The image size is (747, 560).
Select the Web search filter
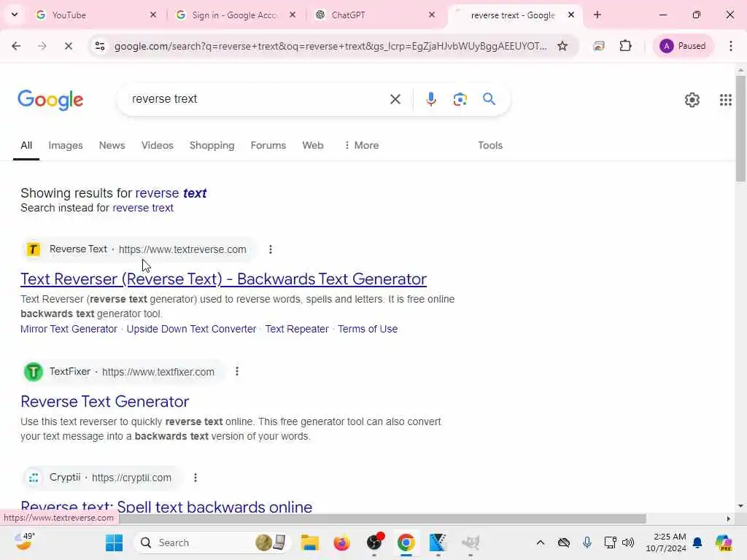312,145
